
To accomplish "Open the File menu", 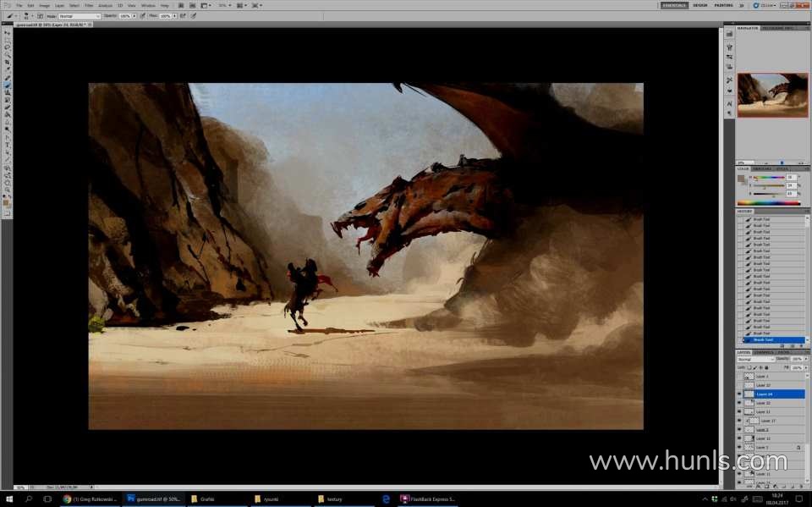I will (19, 5).
